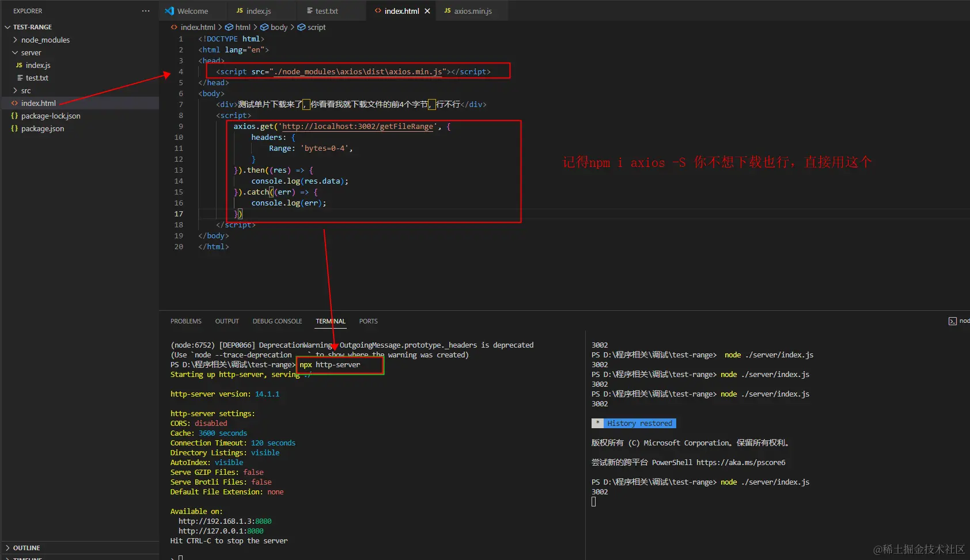Click html element in the breadcrumb
The height and width of the screenshot is (560, 970).
(x=243, y=27)
